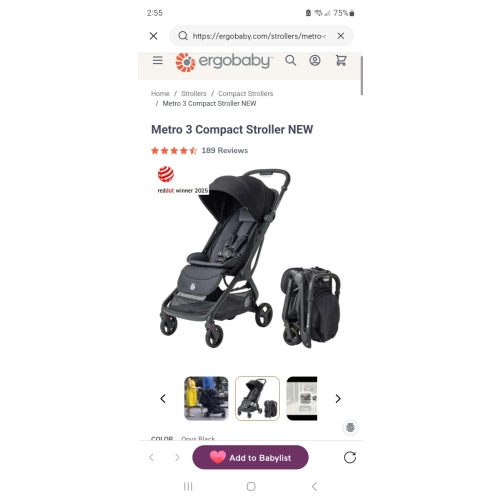Open the 189 Reviews link
The width and height of the screenshot is (500, 500).
coord(225,150)
